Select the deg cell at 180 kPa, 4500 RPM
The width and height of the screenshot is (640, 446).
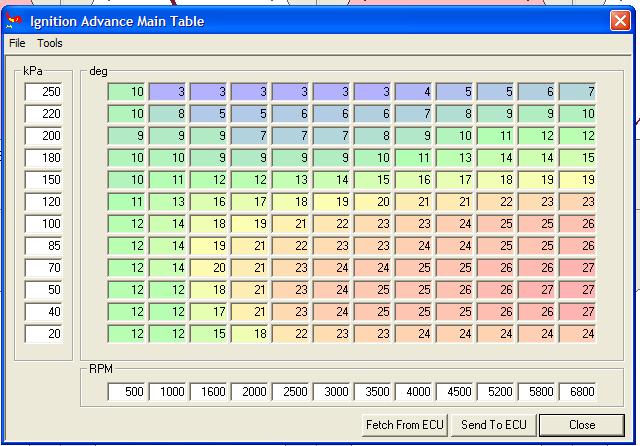pyautogui.click(x=454, y=158)
